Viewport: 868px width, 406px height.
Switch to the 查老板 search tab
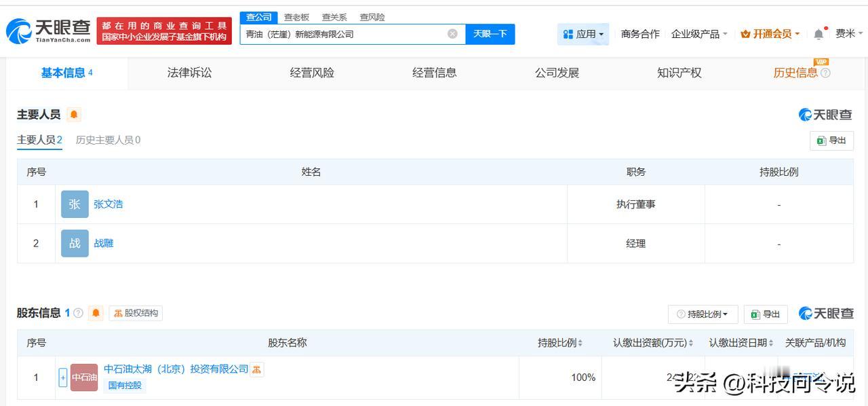click(x=296, y=17)
